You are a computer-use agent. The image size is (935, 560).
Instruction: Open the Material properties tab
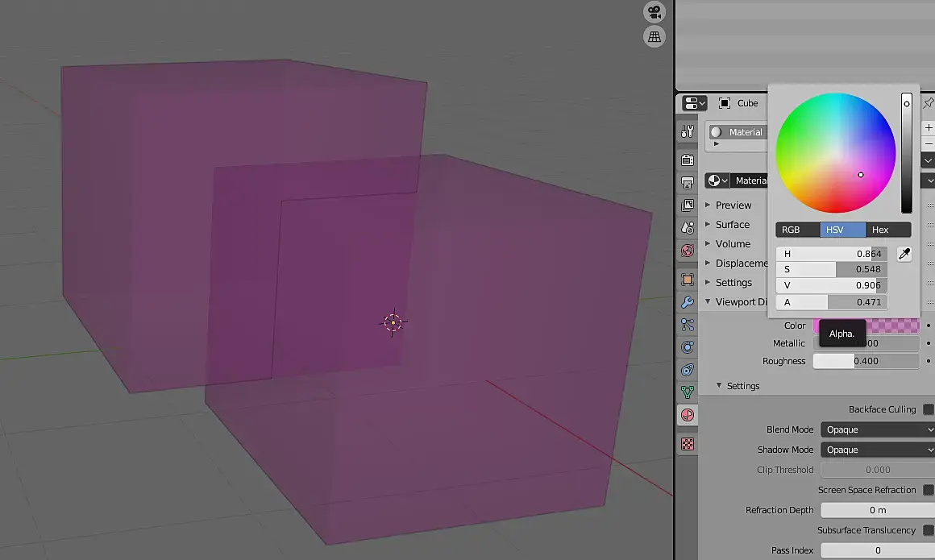pos(688,415)
